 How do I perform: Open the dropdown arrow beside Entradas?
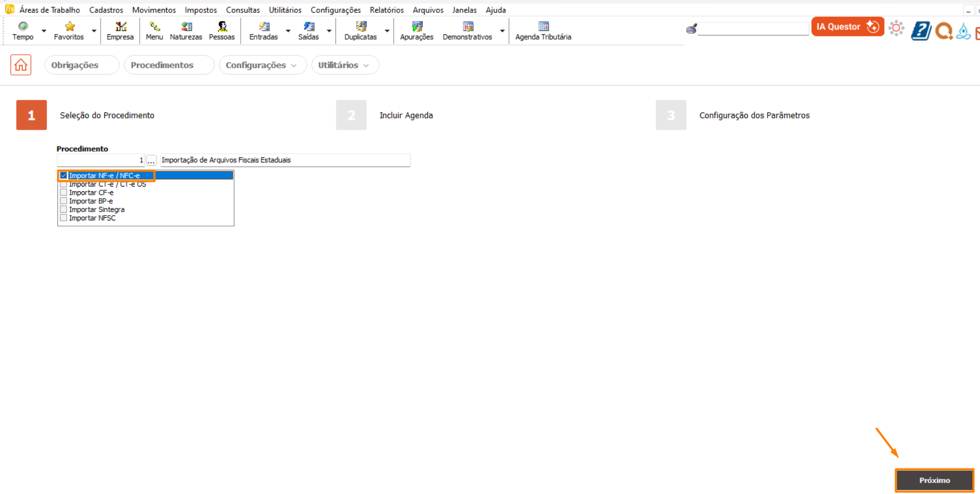point(288,31)
